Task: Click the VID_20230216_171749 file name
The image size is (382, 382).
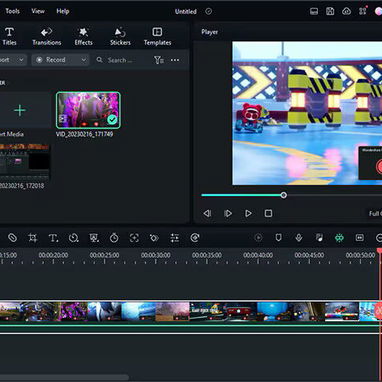Action: [85, 134]
